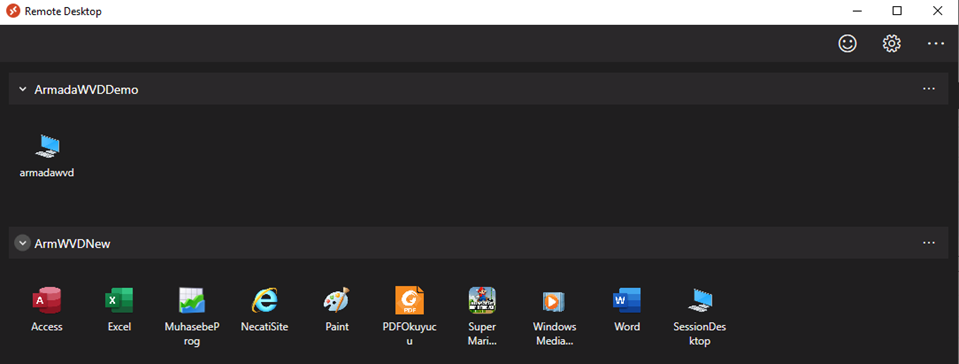The height and width of the screenshot is (364, 959).
Task: Click the ArmWVDNew workspace title
Action: coord(72,243)
